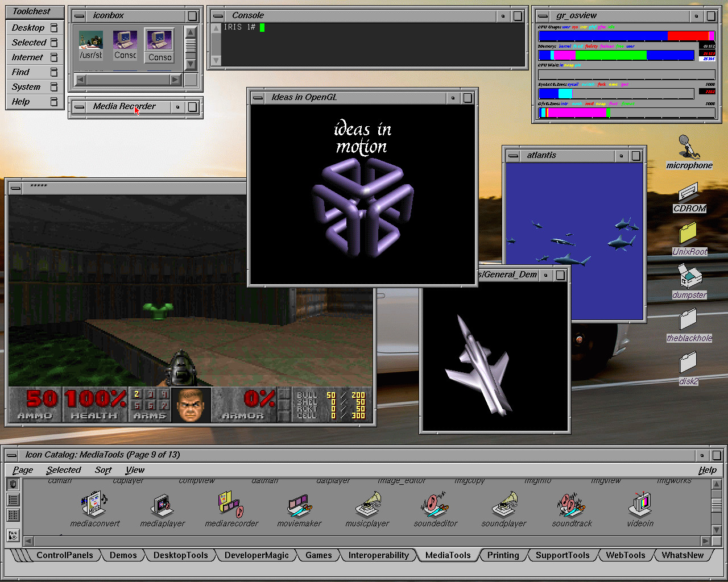
Task: Launch the videoin icon
Action: point(640,505)
